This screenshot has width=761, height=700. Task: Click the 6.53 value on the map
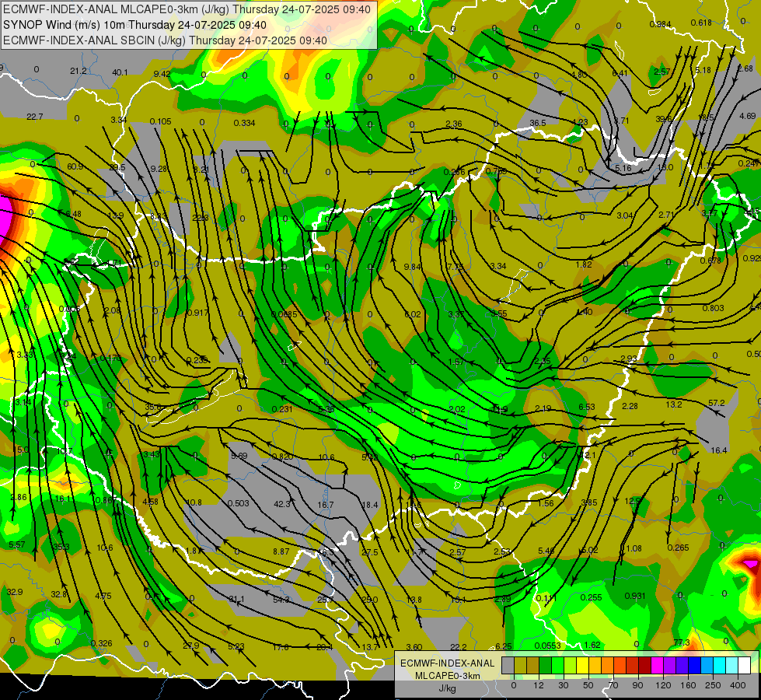click(x=586, y=407)
